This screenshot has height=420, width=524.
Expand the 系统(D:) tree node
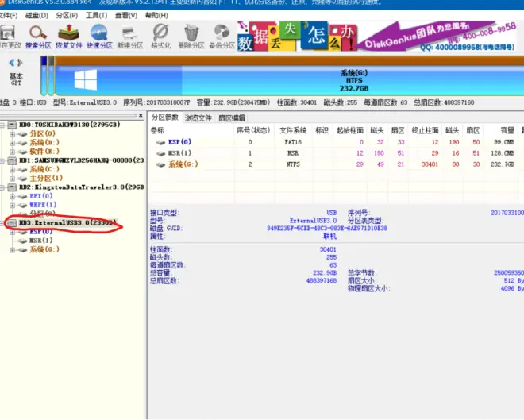(x=13, y=143)
